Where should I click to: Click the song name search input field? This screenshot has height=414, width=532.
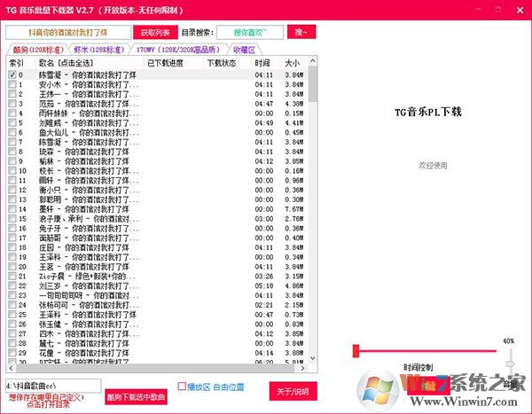pos(68,33)
